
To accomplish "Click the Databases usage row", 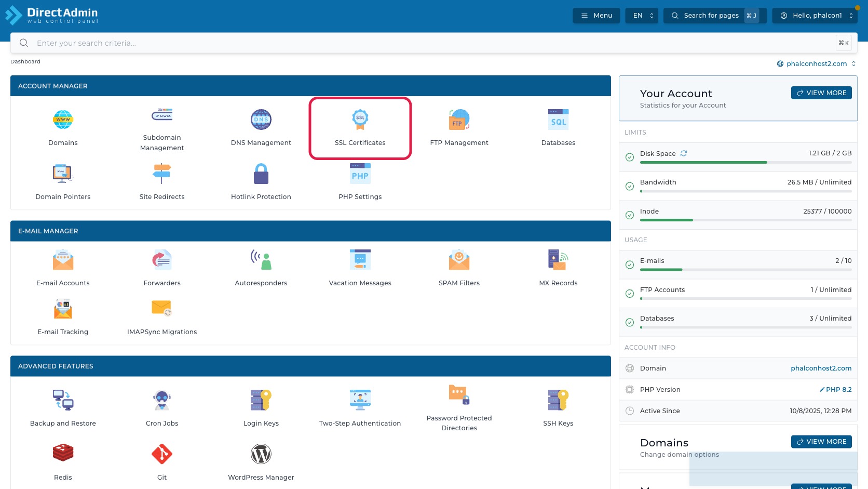I will point(738,322).
